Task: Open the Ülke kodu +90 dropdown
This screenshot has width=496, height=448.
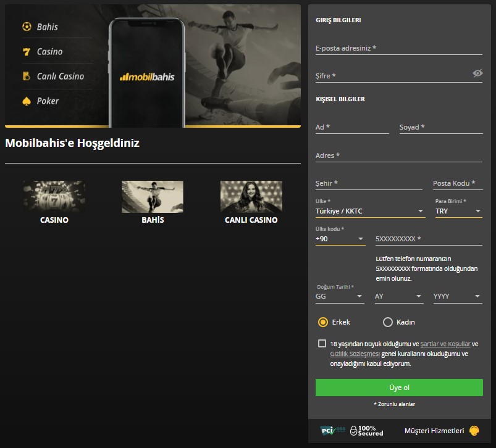Action: (340, 239)
